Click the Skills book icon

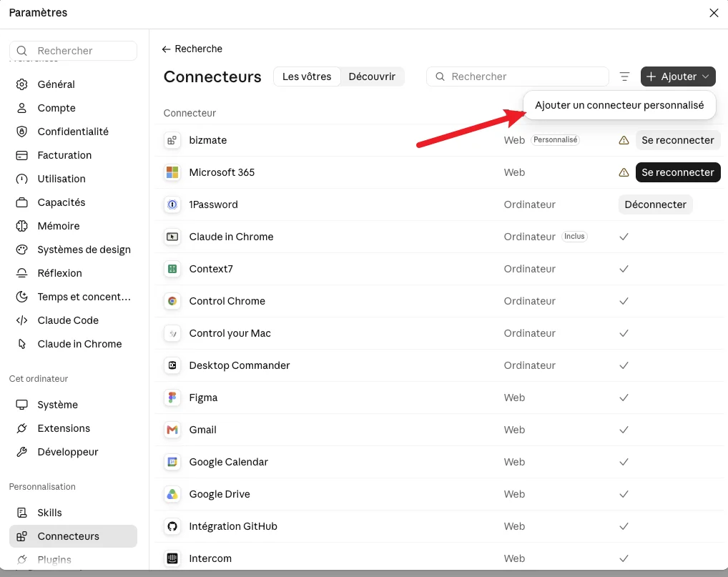click(22, 513)
